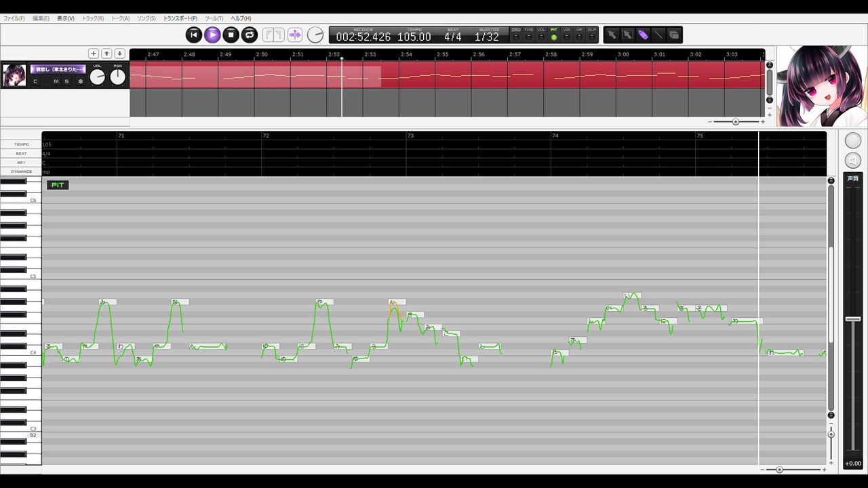Open the トラック(R) menu
Image resolution: width=868 pixels, height=488 pixels.
[93, 18]
